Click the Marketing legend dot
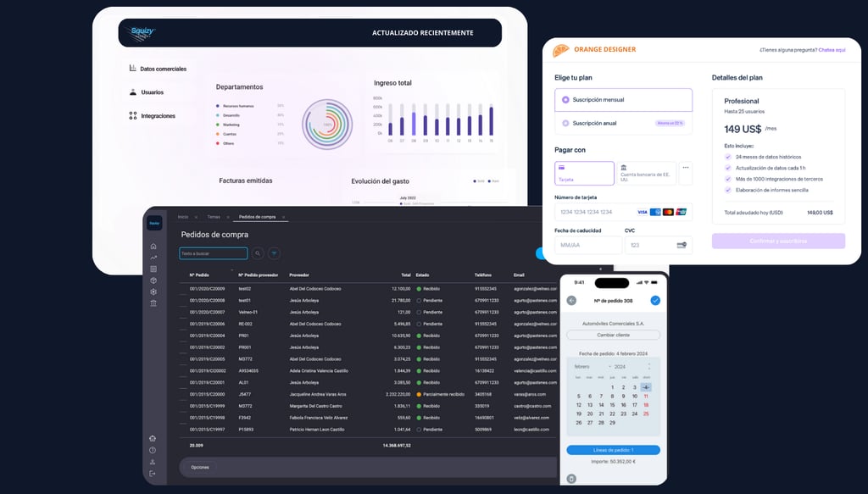 [x=218, y=125]
